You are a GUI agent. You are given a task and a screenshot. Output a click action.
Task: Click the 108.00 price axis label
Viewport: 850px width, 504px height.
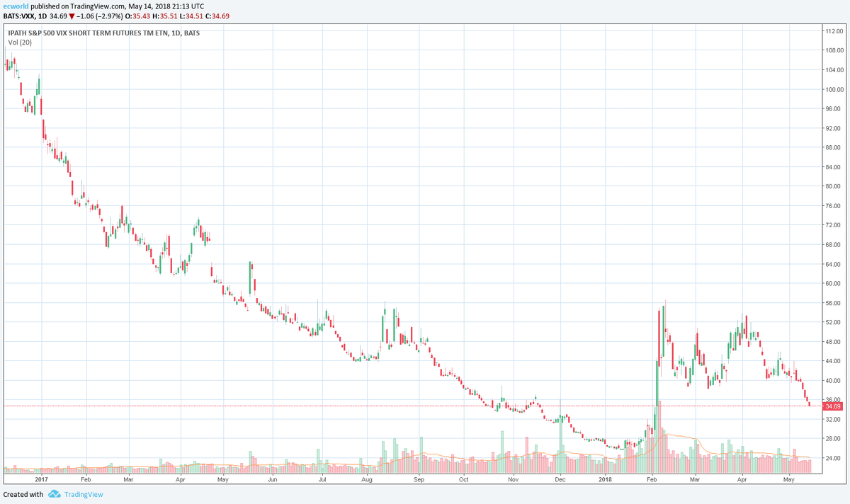[x=833, y=51]
